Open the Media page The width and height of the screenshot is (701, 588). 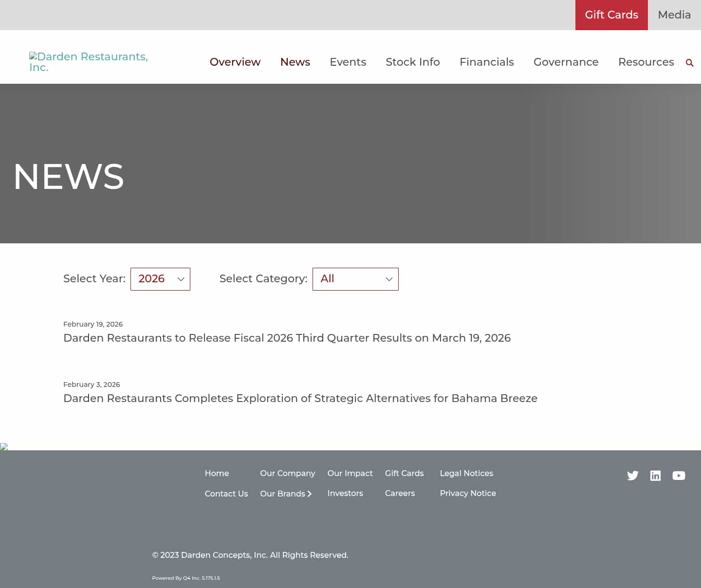pos(674,15)
